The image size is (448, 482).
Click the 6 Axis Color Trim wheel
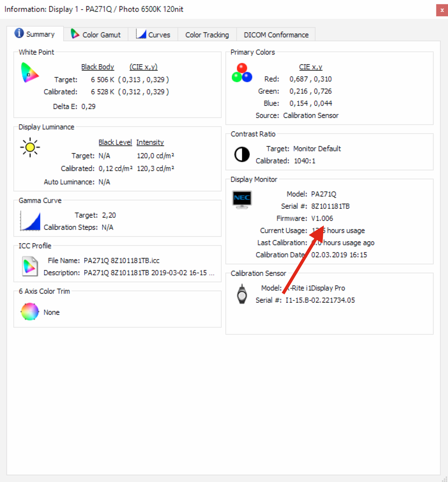(30, 312)
